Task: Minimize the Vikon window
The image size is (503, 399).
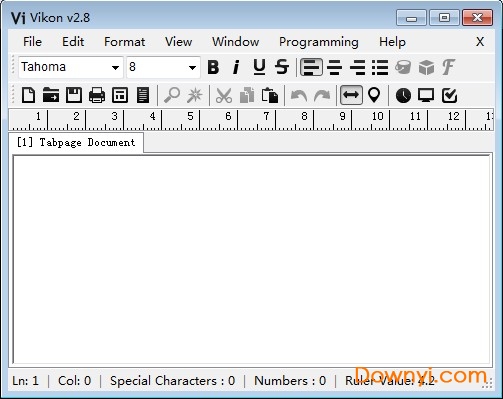Action: [411, 18]
